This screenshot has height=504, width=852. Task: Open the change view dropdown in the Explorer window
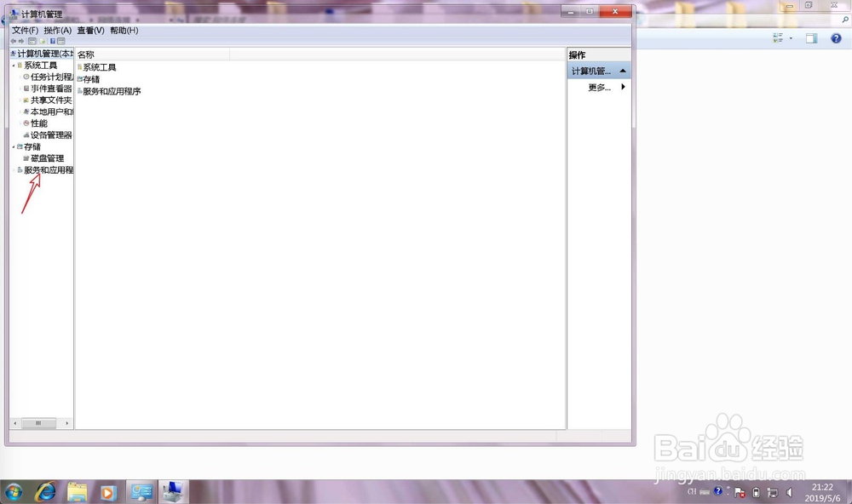791,38
